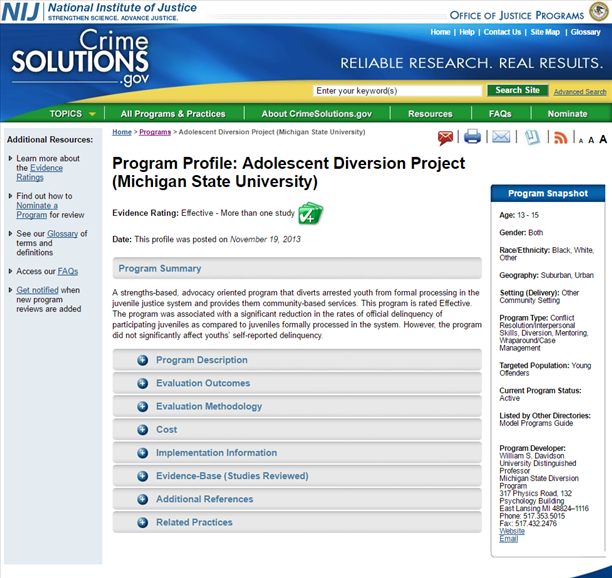Click the red feedback speech bubble icon
612x578 pixels.
pos(445,138)
